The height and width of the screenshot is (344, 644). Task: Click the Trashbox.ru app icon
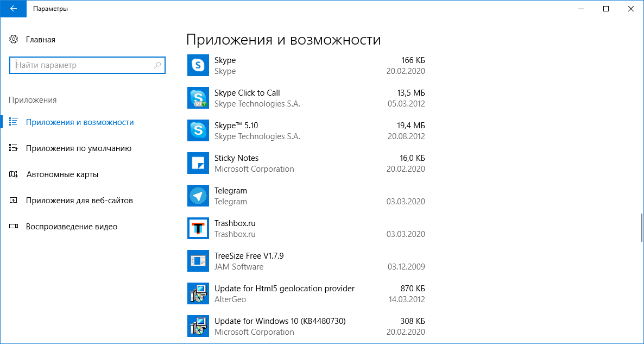pos(198,228)
